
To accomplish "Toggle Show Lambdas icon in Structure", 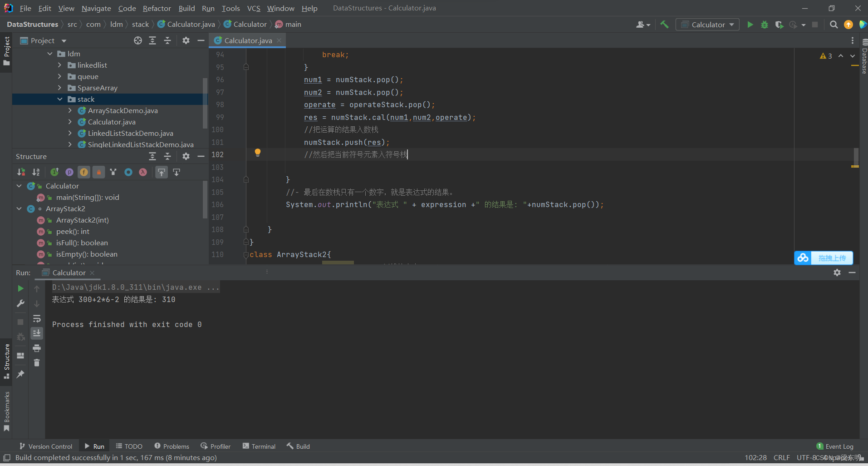I will pos(143,172).
